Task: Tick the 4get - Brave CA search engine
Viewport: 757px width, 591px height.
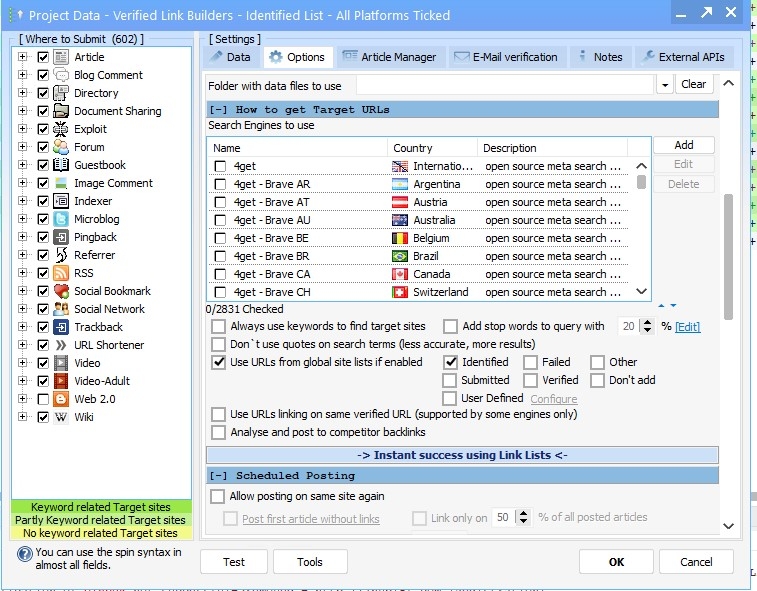Action: [x=220, y=274]
